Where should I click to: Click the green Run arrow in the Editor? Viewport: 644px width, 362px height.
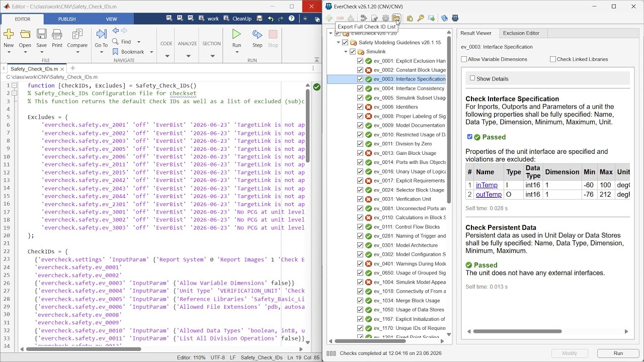point(236,34)
